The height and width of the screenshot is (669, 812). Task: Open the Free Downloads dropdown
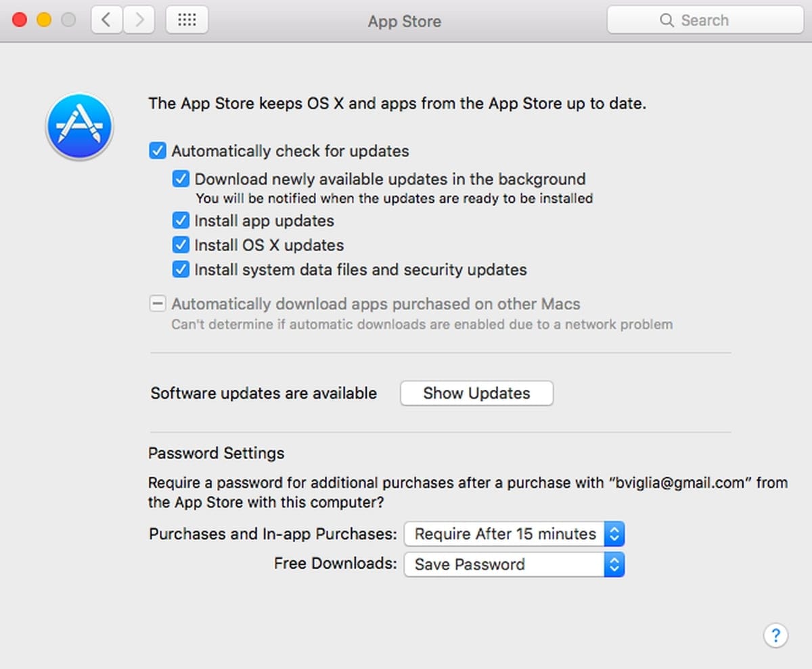click(x=514, y=564)
